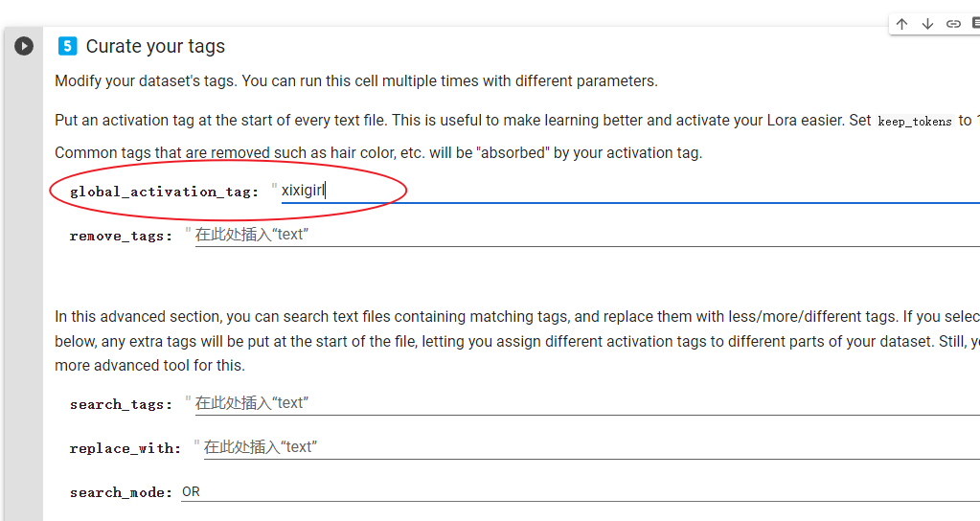Copy link to cell via chain icon
980x521 pixels.
click(x=953, y=24)
